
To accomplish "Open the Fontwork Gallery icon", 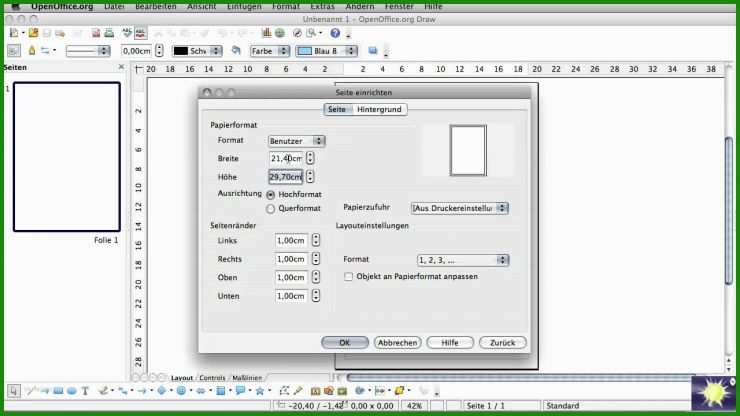I will [x=315, y=391].
